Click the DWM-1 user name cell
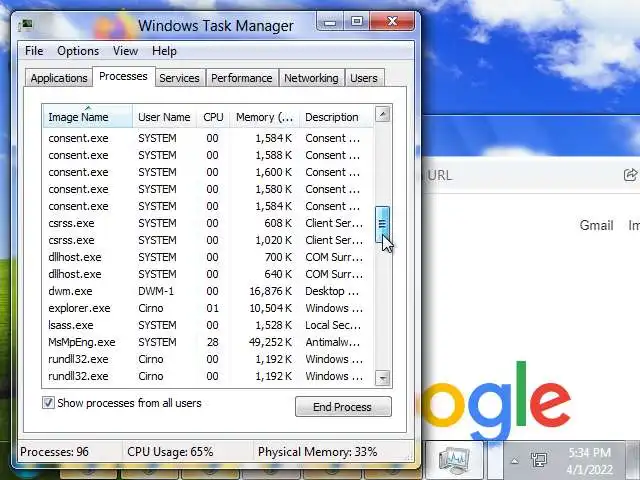The image size is (640, 480). click(156, 291)
